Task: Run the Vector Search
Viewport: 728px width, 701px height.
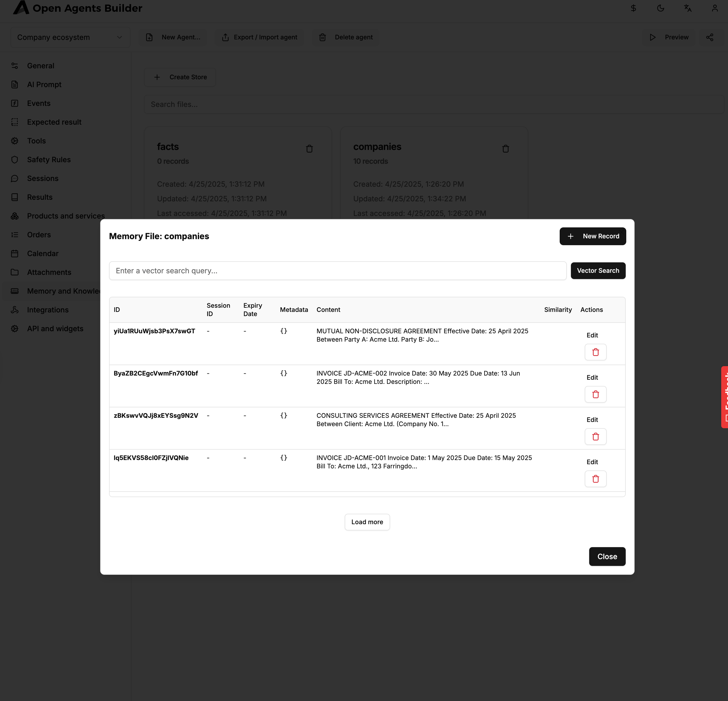Action: (x=598, y=271)
